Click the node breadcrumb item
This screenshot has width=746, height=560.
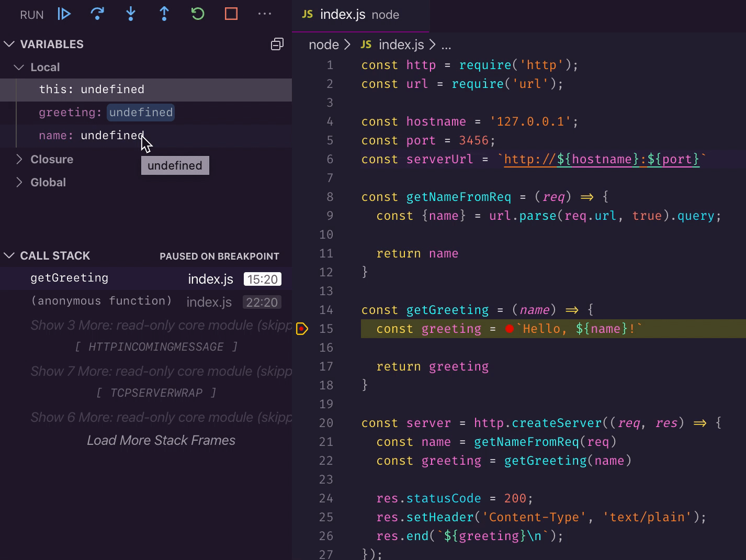[323, 45]
